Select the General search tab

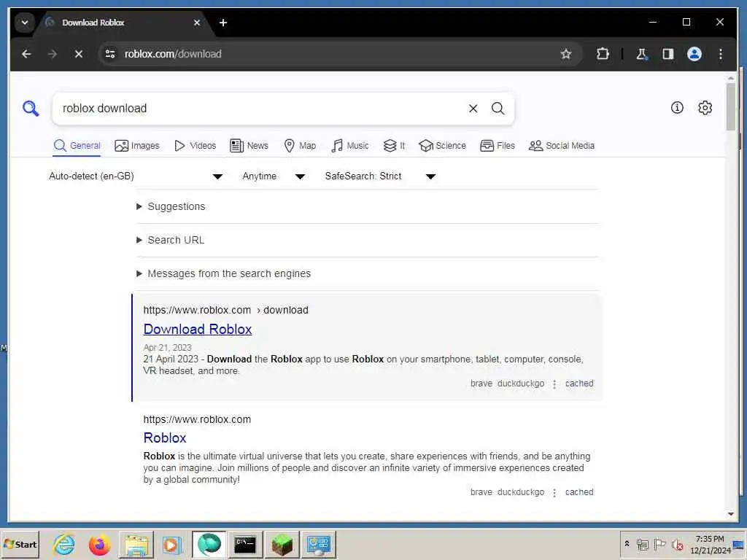click(x=77, y=146)
